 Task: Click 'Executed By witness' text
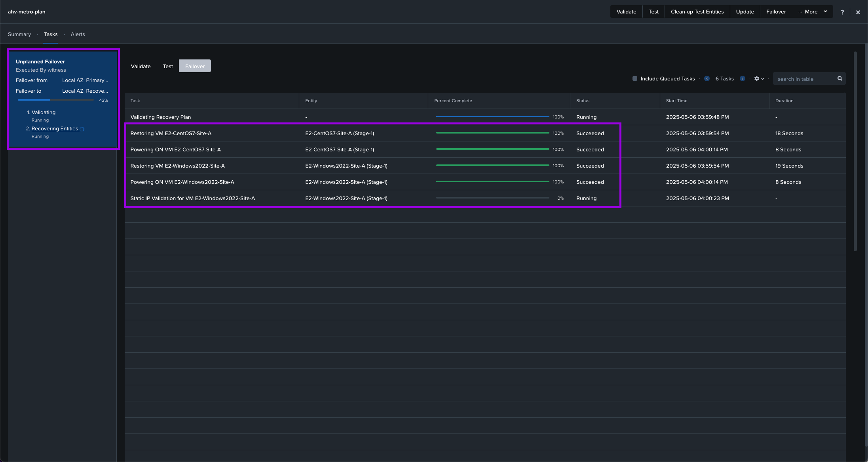[41, 70]
